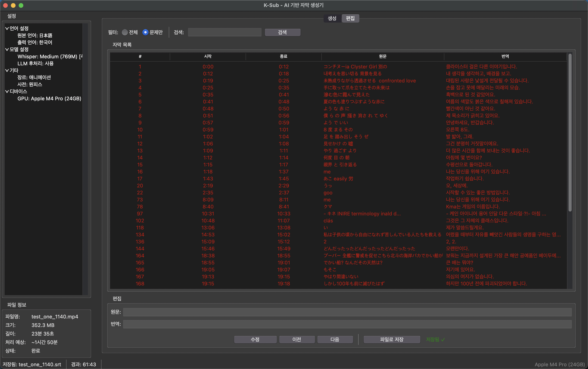Focus the 검색 text input field
Screen dimensions: 588x369
pyautogui.click(x=225, y=32)
